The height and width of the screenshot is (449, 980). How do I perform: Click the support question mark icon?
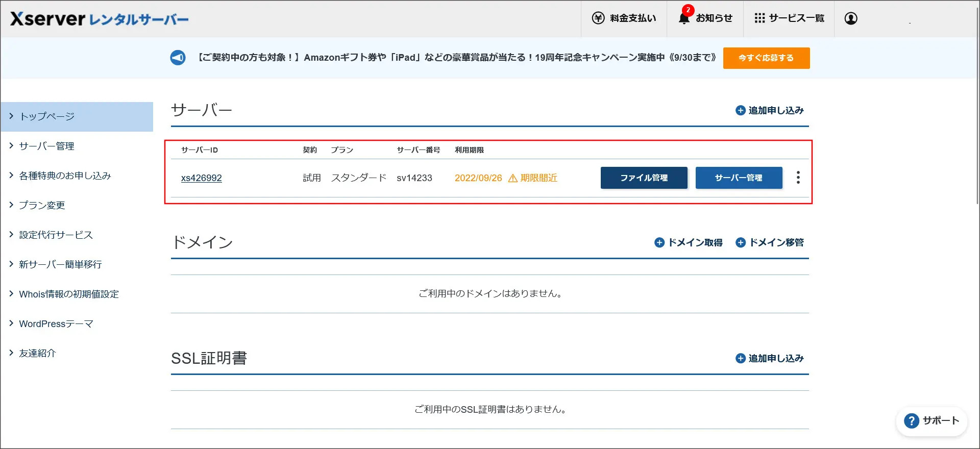[911, 421]
